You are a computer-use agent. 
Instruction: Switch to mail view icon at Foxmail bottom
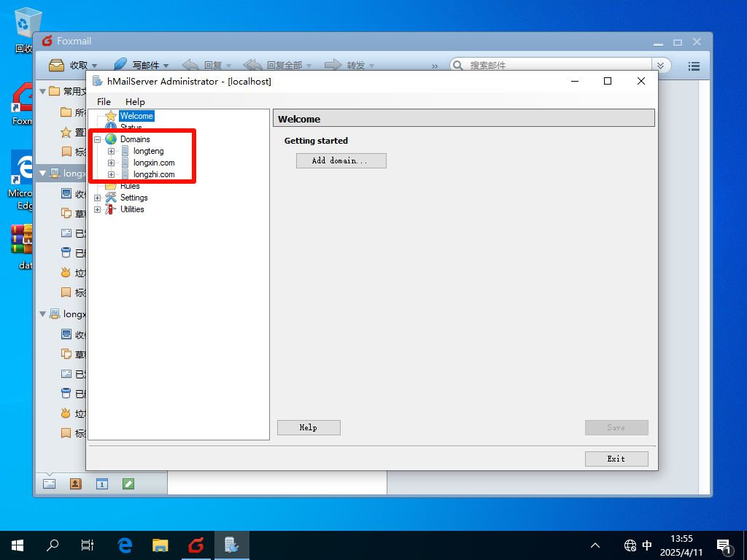49,484
